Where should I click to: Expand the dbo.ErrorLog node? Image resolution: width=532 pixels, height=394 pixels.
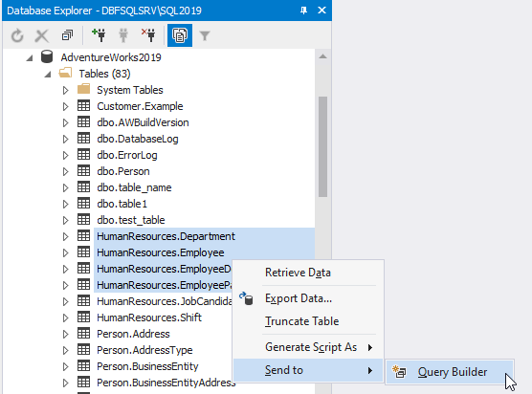point(65,155)
